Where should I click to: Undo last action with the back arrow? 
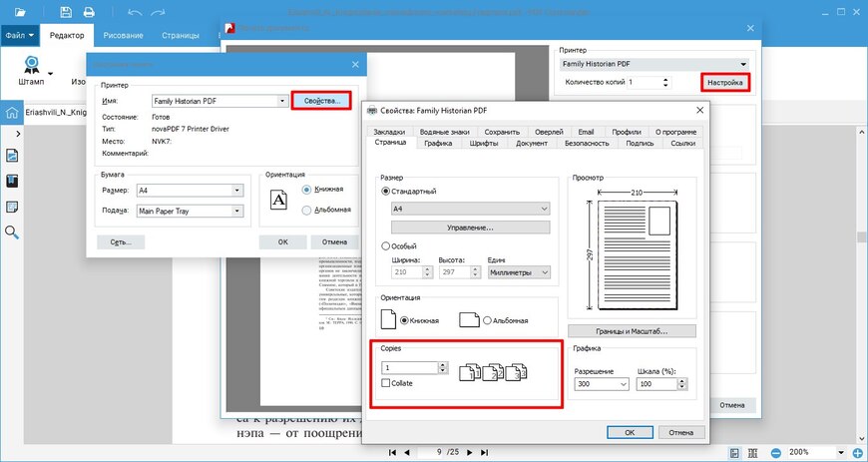pyautogui.click(x=134, y=12)
